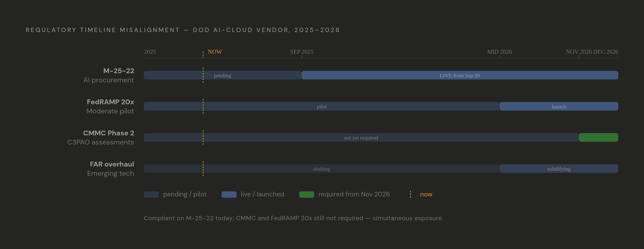This screenshot has height=249, width=644.
Task: Click the SEP 2025 axis label
Action: click(301, 52)
